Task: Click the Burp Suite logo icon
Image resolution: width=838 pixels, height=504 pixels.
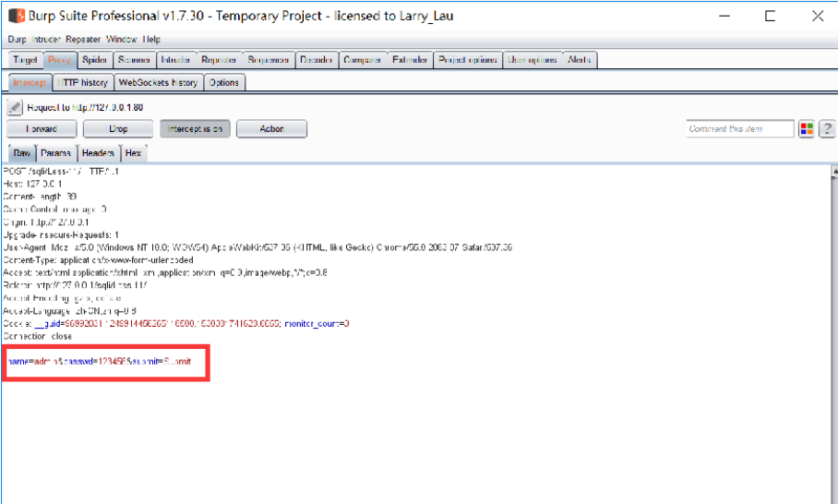Action: 17,16
